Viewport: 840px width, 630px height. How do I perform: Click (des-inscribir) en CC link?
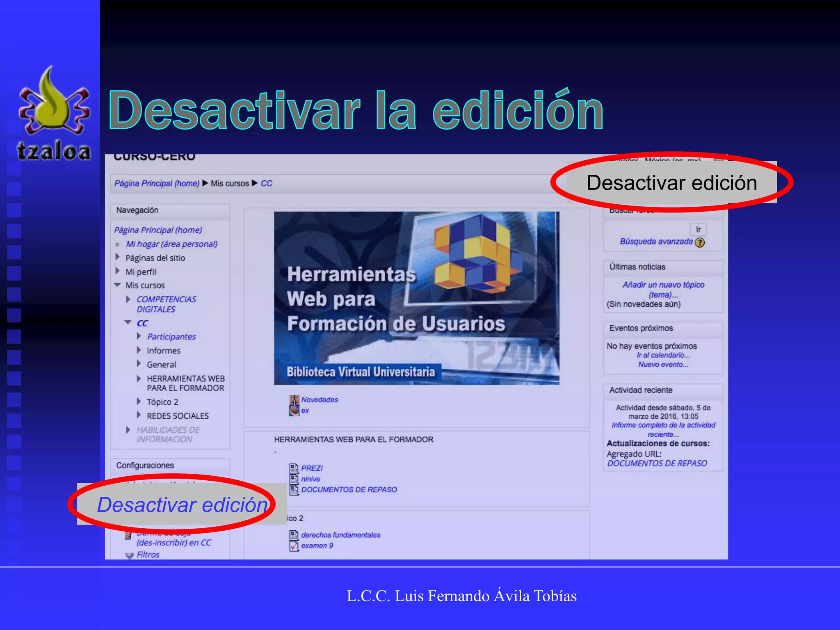point(173,543)
